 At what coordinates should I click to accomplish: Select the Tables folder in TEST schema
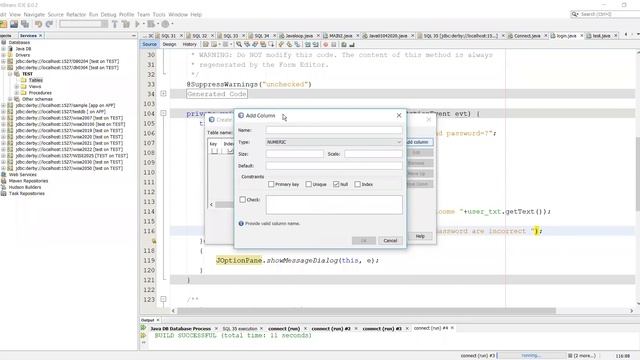pos(36,80)
